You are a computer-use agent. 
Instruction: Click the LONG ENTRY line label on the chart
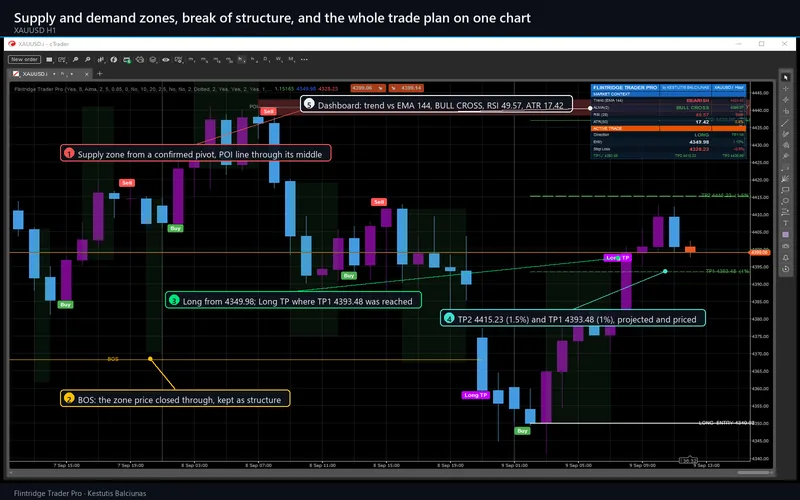pos(726,423)
